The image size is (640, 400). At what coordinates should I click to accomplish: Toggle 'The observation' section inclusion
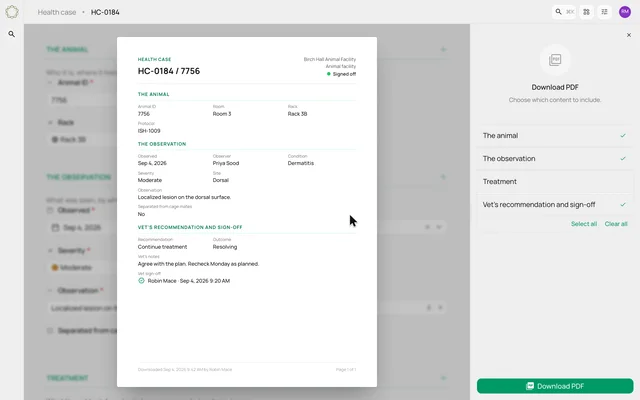click(555, 158)
